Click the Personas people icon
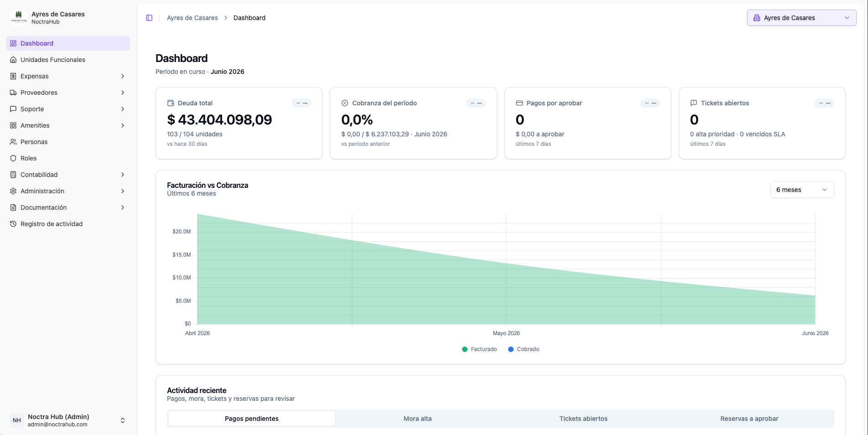868x435 pixels. point(13,142)
